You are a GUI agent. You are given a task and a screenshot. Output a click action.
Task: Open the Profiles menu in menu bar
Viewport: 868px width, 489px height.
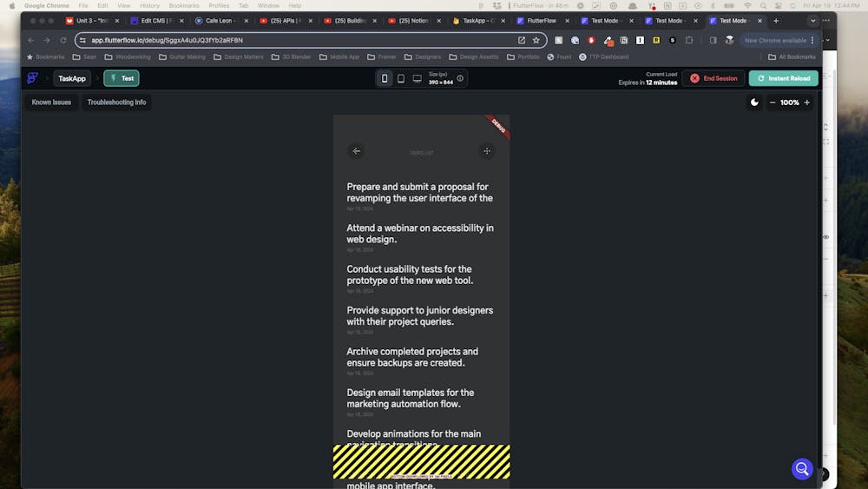(x=219, y=5)
